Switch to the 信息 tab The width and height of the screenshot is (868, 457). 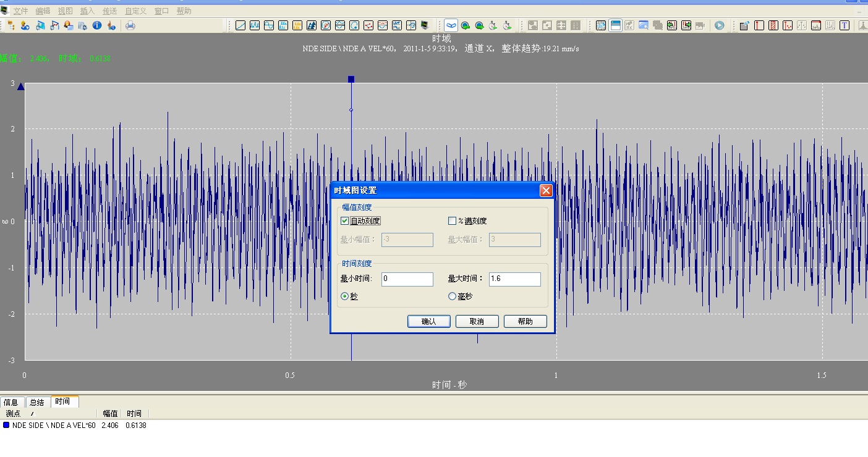point(11,402)
